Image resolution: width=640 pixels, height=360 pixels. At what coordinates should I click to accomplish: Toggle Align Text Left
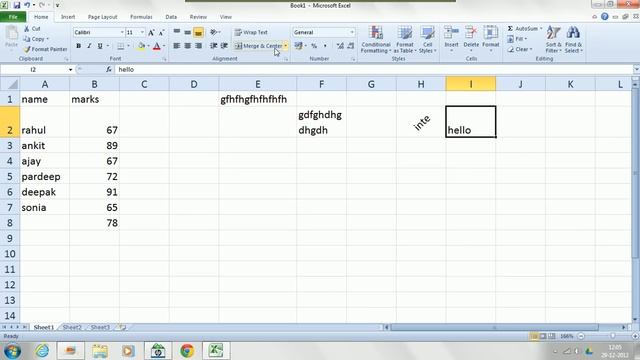[x=177, y=46]
